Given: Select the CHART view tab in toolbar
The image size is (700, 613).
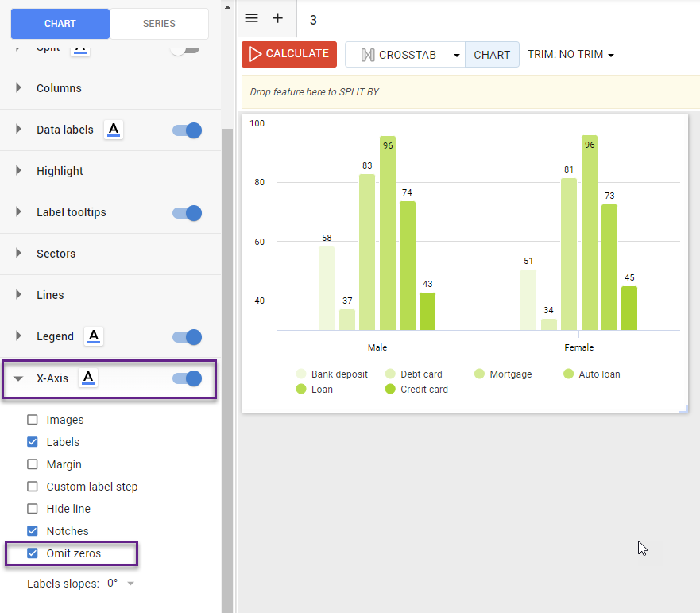Looking at the screenshot, I should (492, 55).
